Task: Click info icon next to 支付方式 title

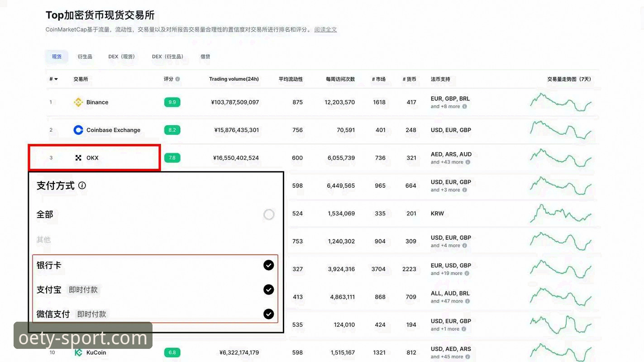Action: tap(82, 186)
